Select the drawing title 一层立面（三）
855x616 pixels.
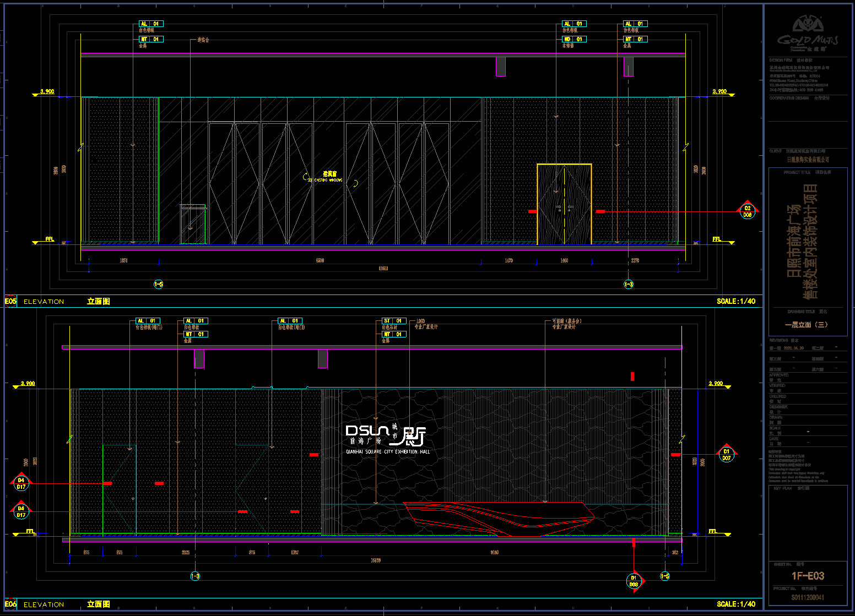click(807, 325)
